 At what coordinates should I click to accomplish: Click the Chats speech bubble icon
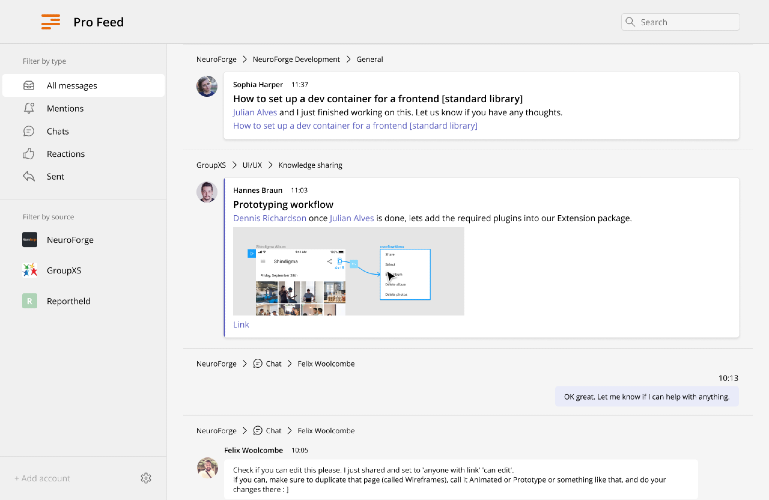click(29, 131)
